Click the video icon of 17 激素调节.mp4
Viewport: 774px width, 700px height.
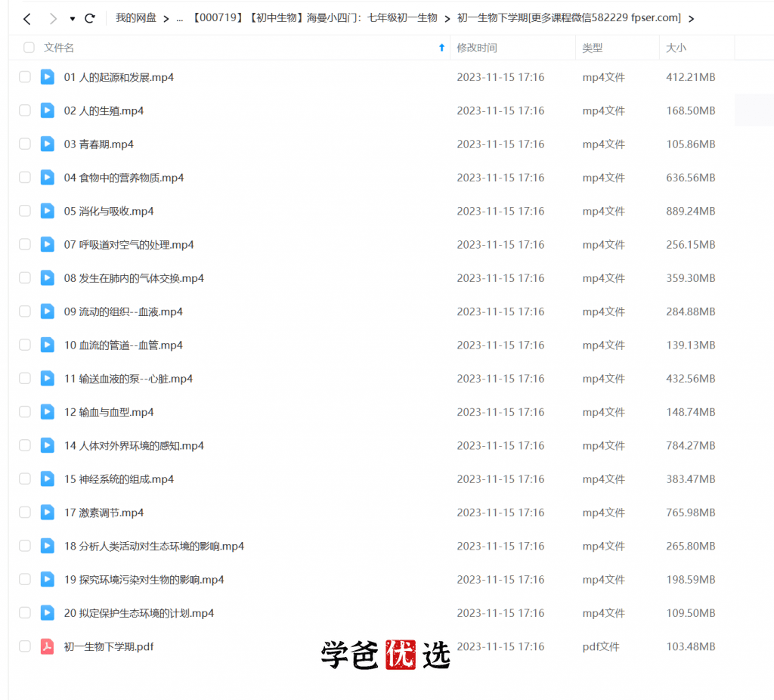(x=48, y=513)
